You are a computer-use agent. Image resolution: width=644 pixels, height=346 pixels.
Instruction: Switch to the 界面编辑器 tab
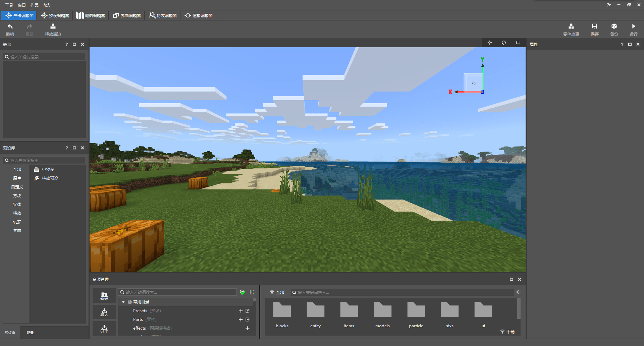127,15
